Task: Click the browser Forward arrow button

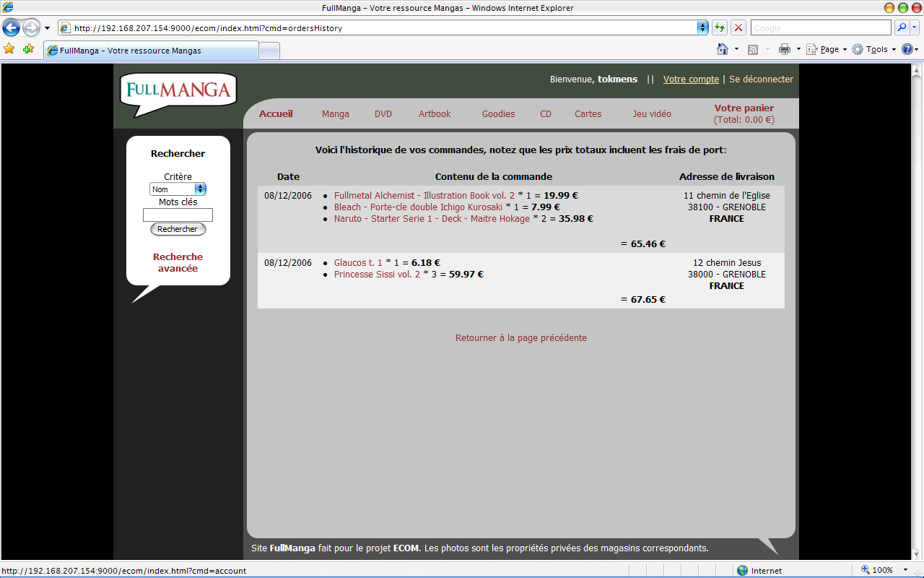Action: coord(32,28)
